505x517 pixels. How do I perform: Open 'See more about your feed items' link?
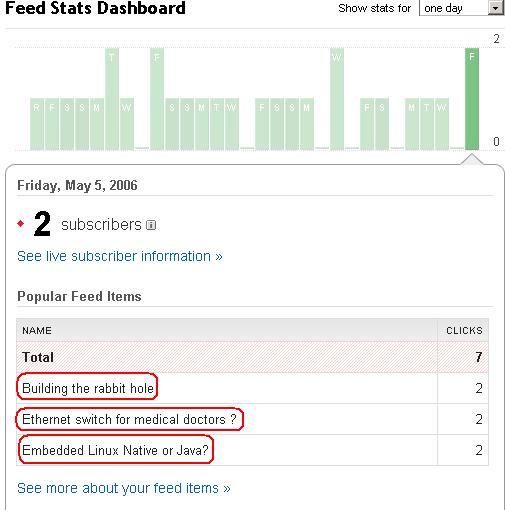point(124,488)
